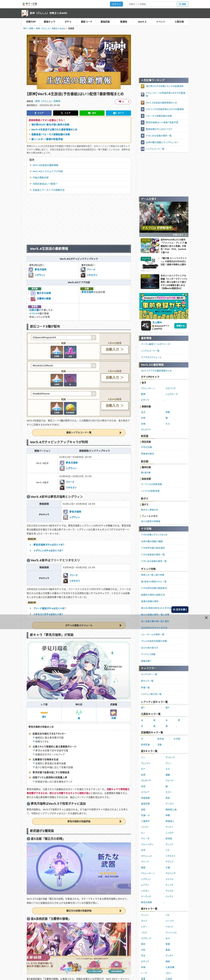Image resolution: width=210 pixels, height=980 pixels.
Task: Open フリーナ icon in Ver5.4 pickup summary
Action: click(83, 269)
